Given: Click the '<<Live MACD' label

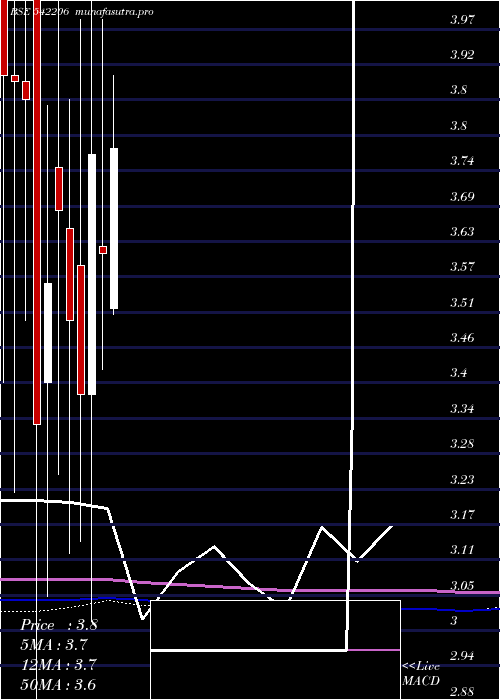Looking at the screenshot, I should pos(421,673).
